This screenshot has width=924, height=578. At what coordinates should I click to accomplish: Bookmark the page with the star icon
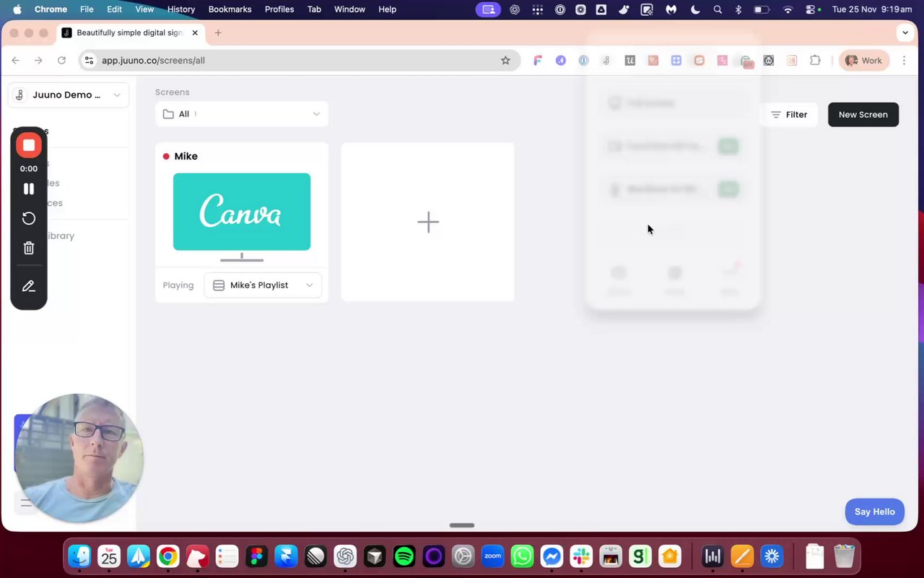pyautogui.click(x=505, y=60)
